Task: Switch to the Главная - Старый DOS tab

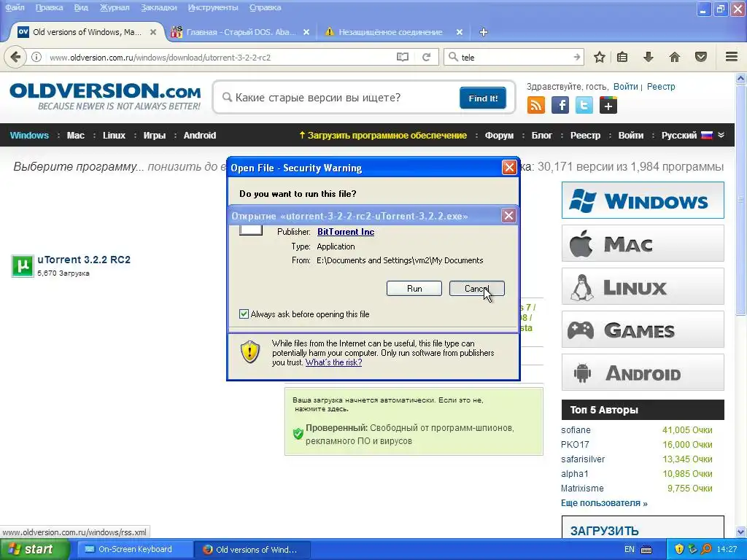Action: [x=239, y=32]
